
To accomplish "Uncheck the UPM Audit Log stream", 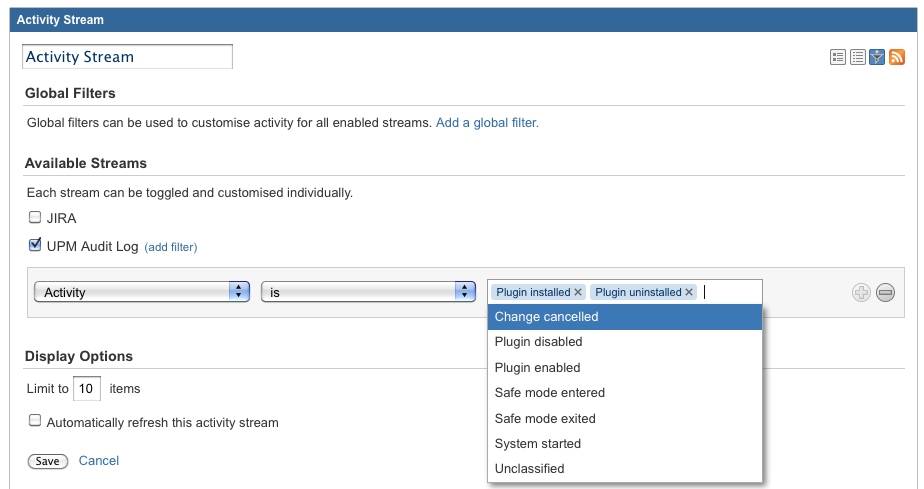I will tap(35, 244).
